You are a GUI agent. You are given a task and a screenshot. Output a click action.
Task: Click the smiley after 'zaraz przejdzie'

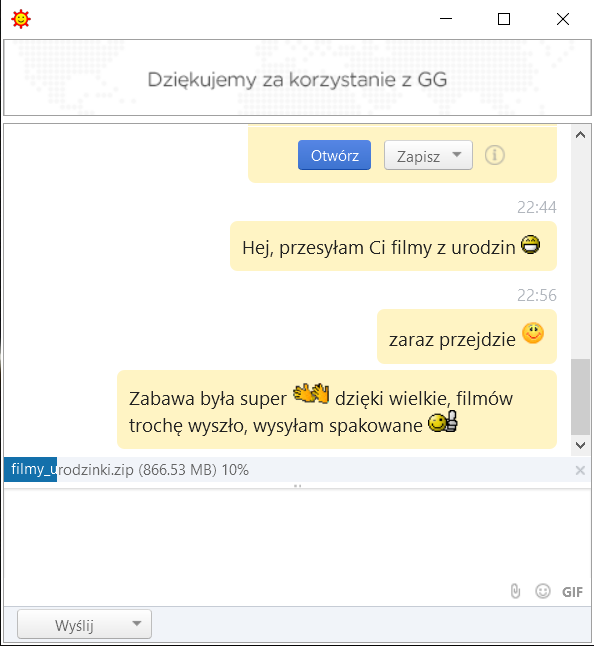(x=533, y=333)
